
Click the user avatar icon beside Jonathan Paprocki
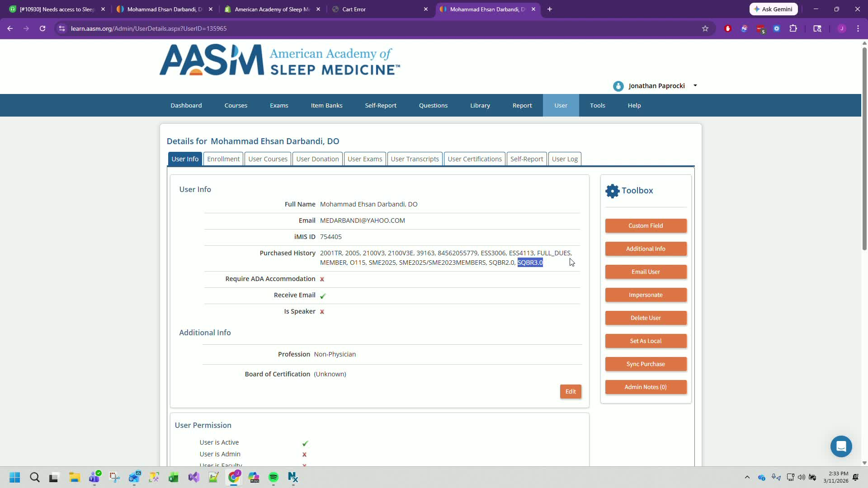618,86
